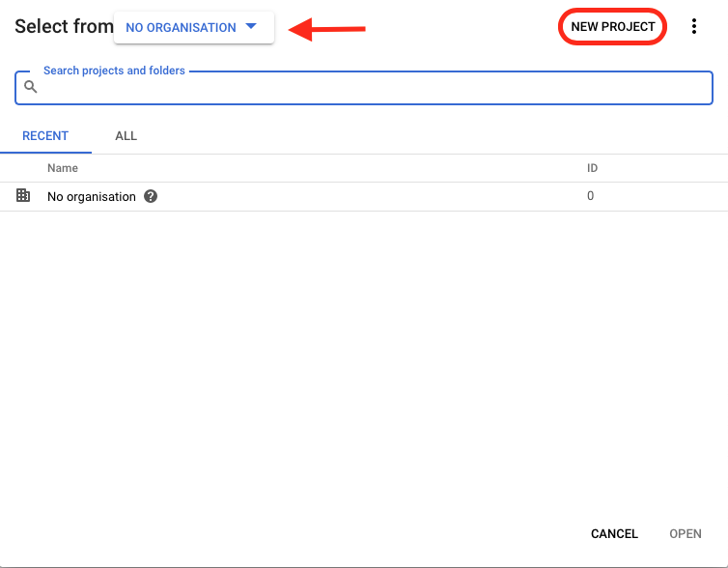Click the organisation building icon

(23, 195)
